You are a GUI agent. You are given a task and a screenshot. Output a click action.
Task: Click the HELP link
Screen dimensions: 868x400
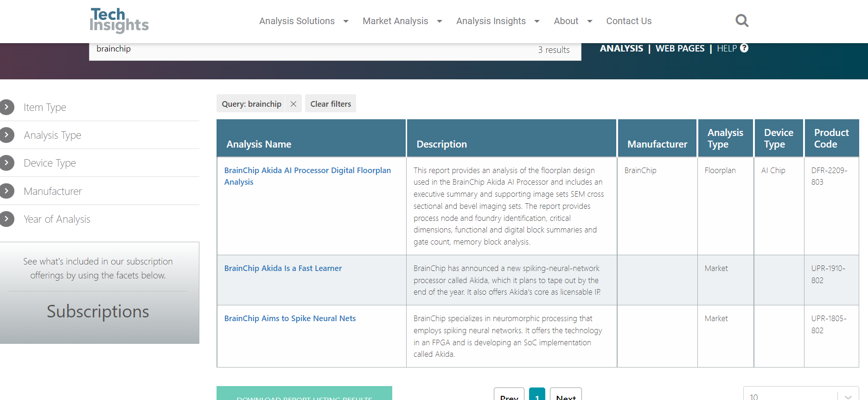[x=727, y=48]
